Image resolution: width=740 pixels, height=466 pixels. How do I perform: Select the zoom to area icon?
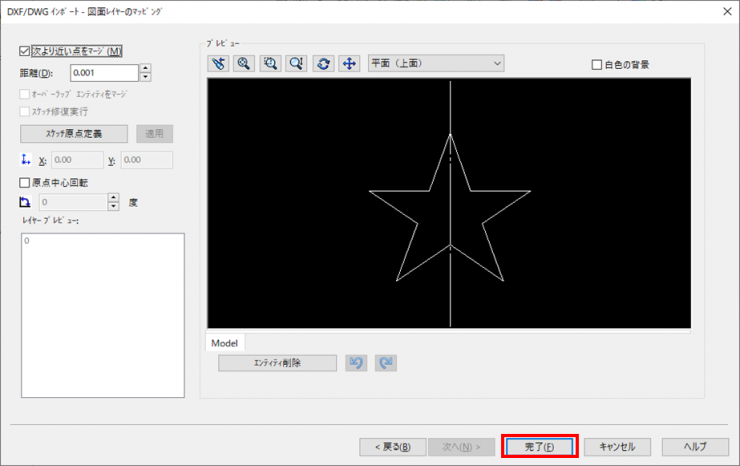(270, 63)
